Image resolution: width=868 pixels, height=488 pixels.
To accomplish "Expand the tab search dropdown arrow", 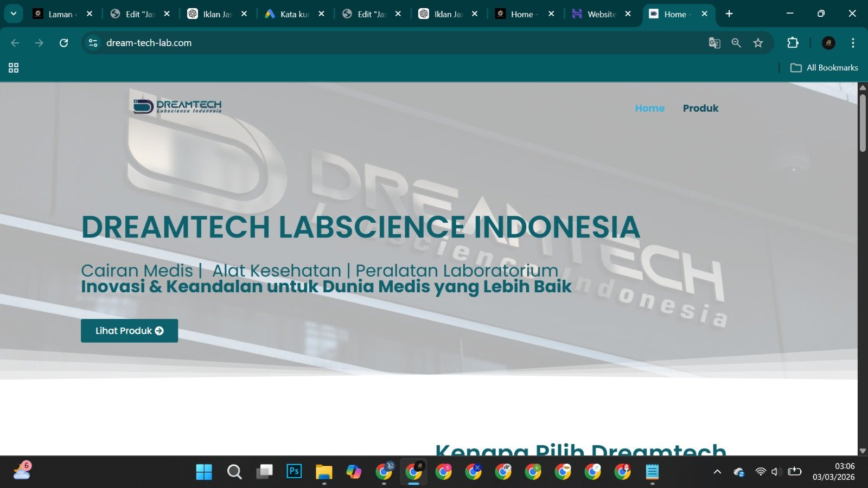I will point(13,14).
